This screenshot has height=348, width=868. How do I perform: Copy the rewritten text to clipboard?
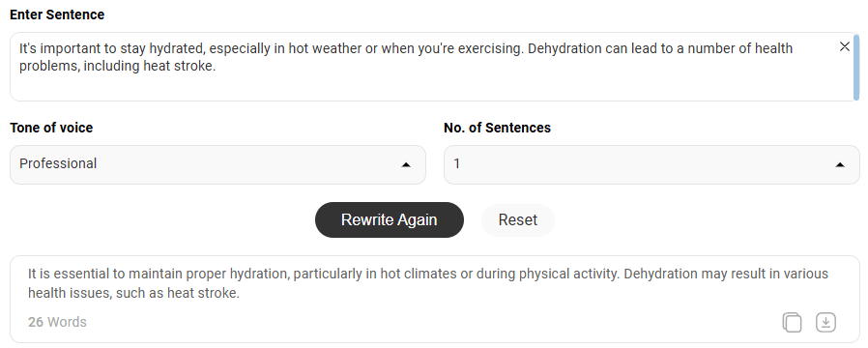coord(792,322)
